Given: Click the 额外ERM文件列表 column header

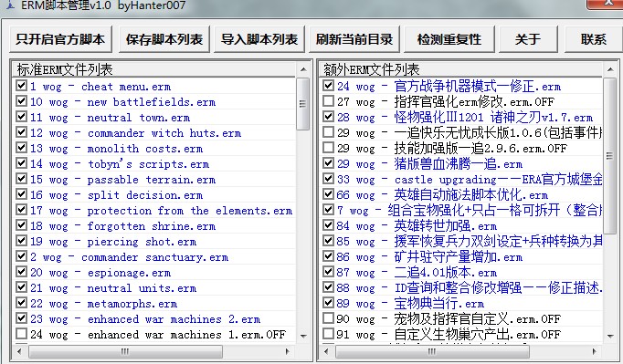Looking at the screenshot, I should tap(461, 69).
